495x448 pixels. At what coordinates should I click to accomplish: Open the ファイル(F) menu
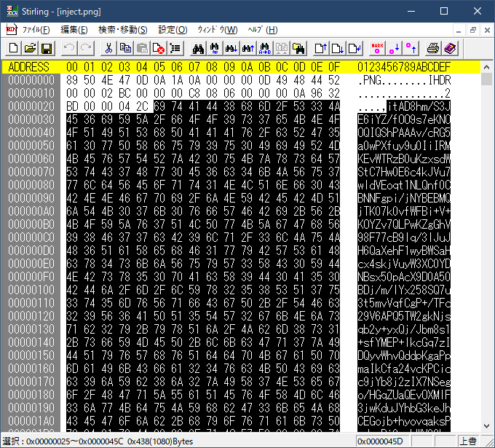[x=36, y=30]
